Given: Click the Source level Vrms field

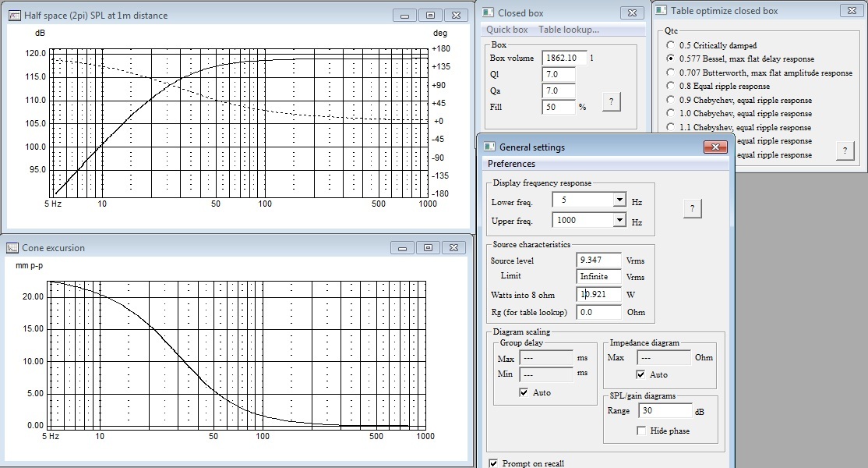Looking at the screenshot, I should pos(598,260).
